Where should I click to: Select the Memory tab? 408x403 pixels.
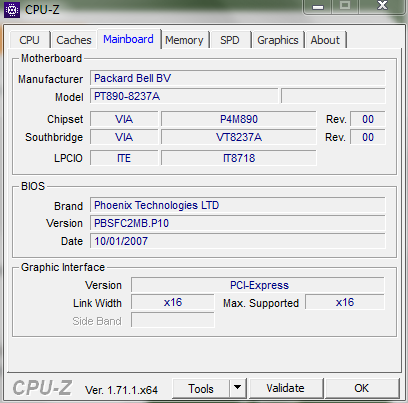[x=184, y=40]
